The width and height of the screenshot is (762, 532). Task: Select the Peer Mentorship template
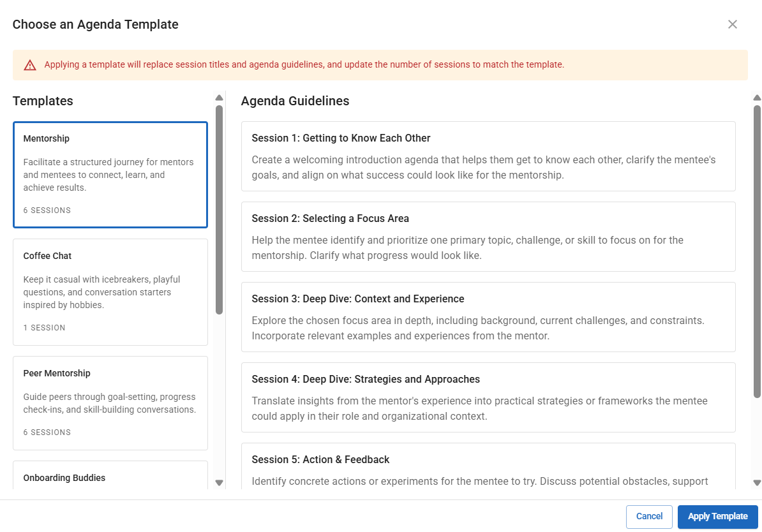110,403
